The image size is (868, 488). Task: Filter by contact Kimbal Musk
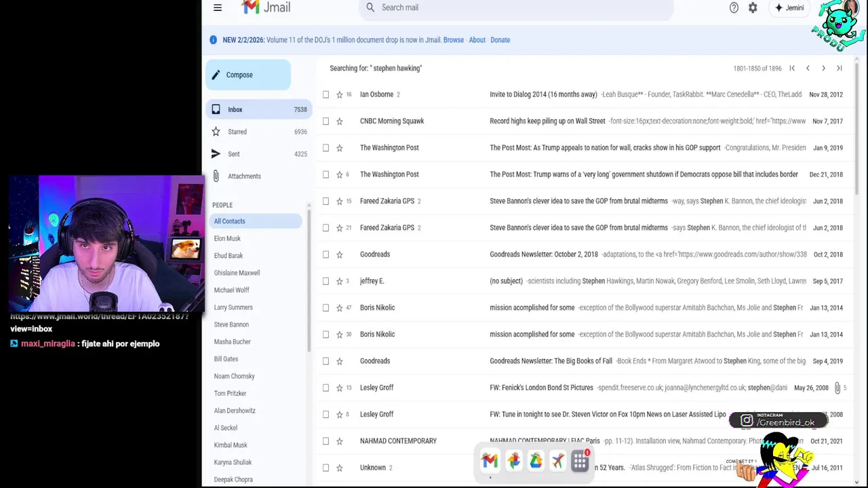pos(231,445)
